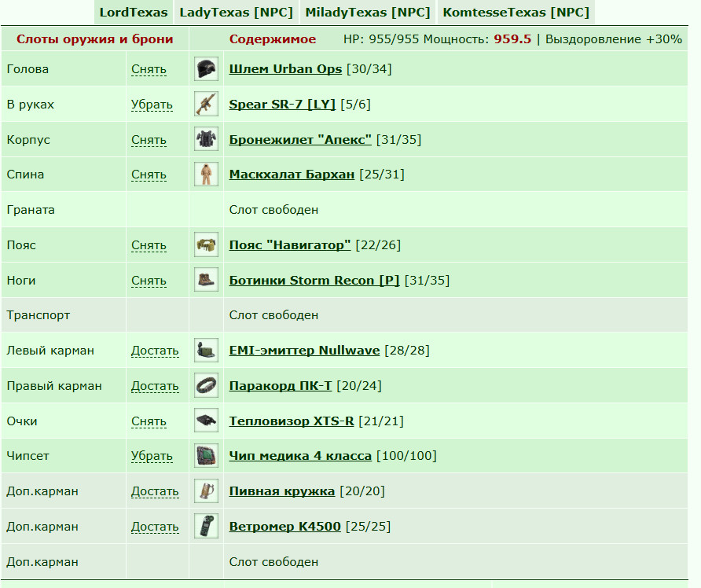The image size is (701, 588).
Task: Click the Пивная кружка mug icon
Action: [206, 491]
